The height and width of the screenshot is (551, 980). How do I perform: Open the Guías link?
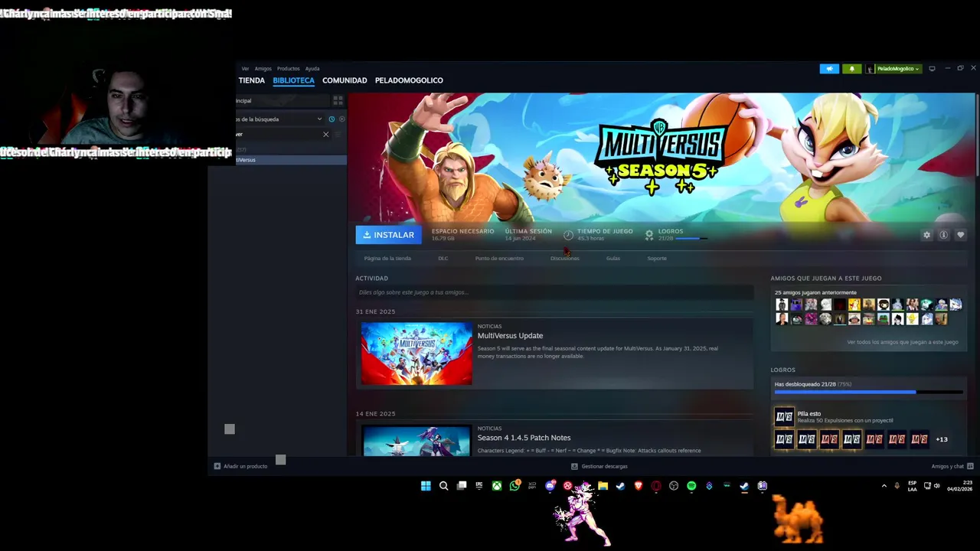pyautogui.click(x=613, y=258)
